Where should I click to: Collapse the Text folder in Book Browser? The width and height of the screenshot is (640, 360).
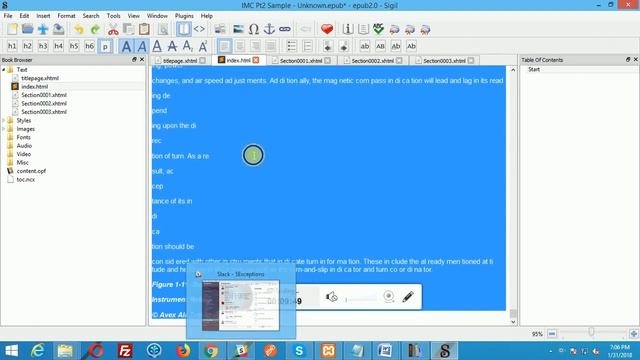(4, 70)
